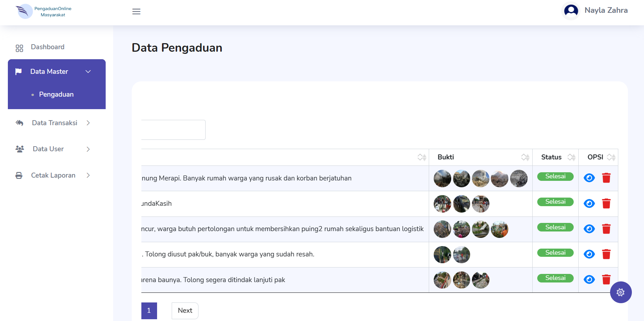Click the Nayla Zahra username
Viewport: 644px width, 321px height.
[x=606, y=10]
